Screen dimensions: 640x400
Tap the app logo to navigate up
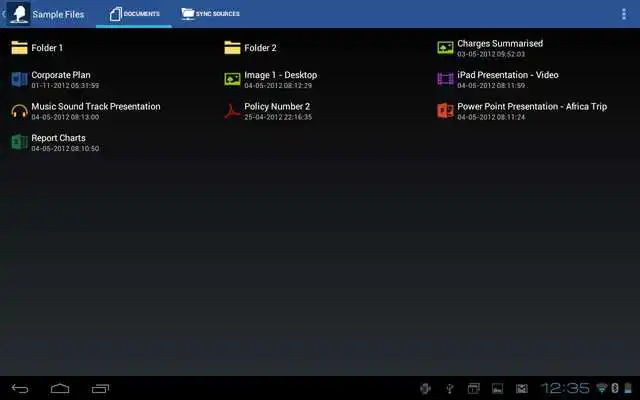17,14
